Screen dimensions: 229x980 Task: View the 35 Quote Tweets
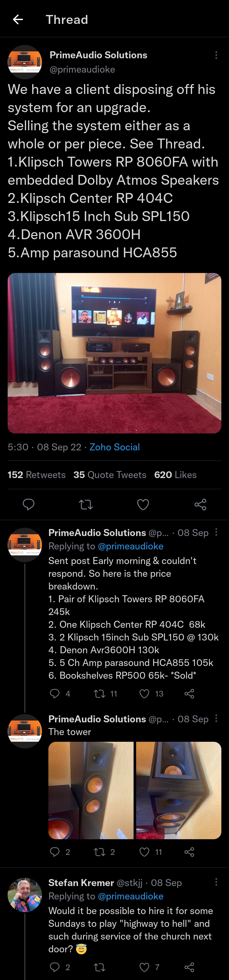pos(110,475)
